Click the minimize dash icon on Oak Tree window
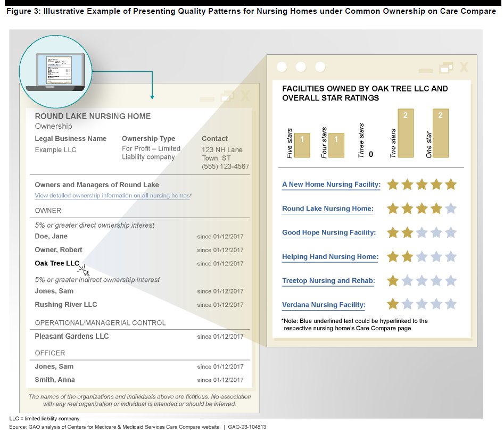 (x=425, y=71)
